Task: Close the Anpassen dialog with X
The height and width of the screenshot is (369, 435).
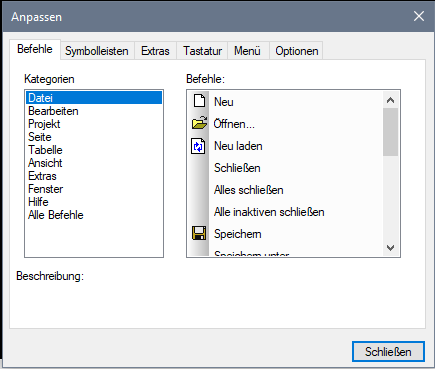Action: click(x=419, y=16)
